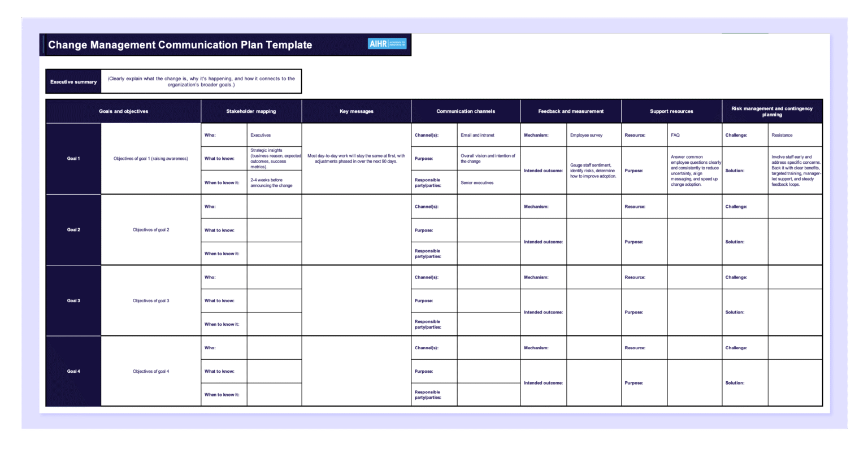The width and height of the screenshot is (868, 449).
Task: Click the Goal 1 row label
Action: click(x=72, y=158)
